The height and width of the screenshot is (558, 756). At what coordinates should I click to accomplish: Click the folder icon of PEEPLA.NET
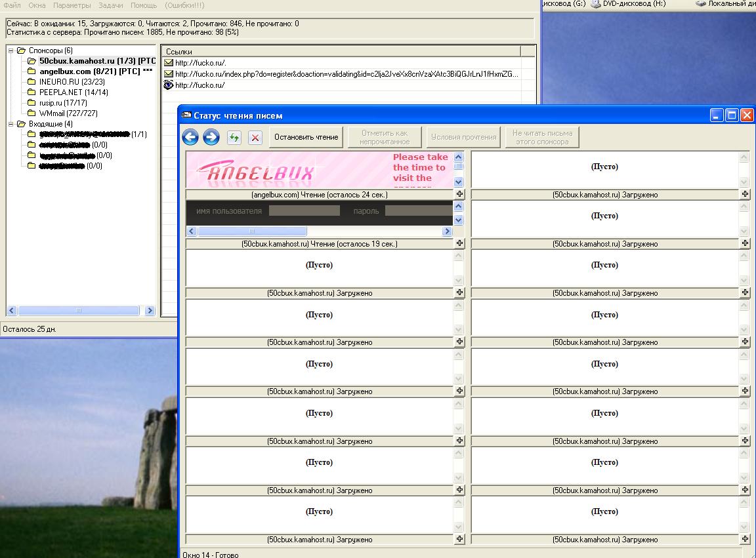coord(31,92)
